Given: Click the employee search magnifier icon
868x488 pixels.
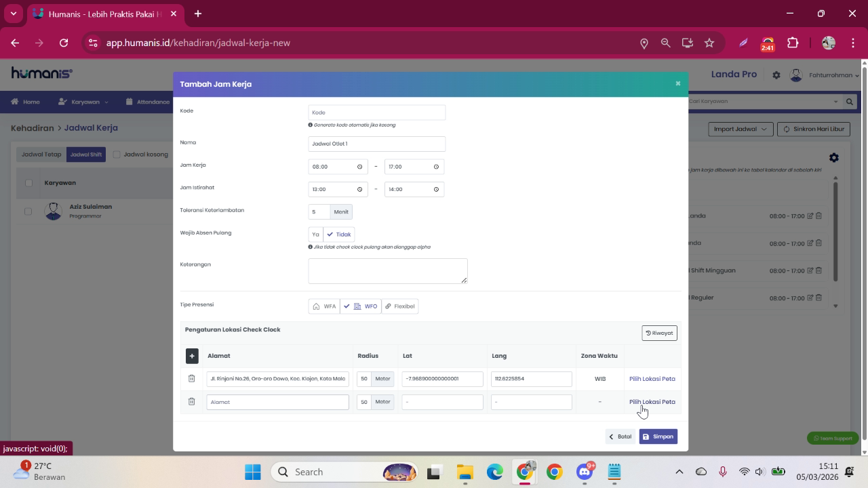Looking at the screenshot, I should pos(850,102).
